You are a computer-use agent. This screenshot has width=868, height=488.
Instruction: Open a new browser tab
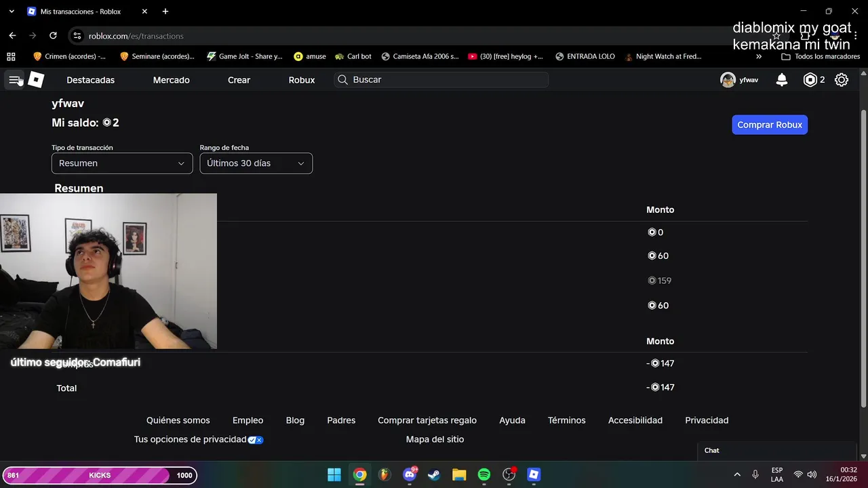pos(165,12)
